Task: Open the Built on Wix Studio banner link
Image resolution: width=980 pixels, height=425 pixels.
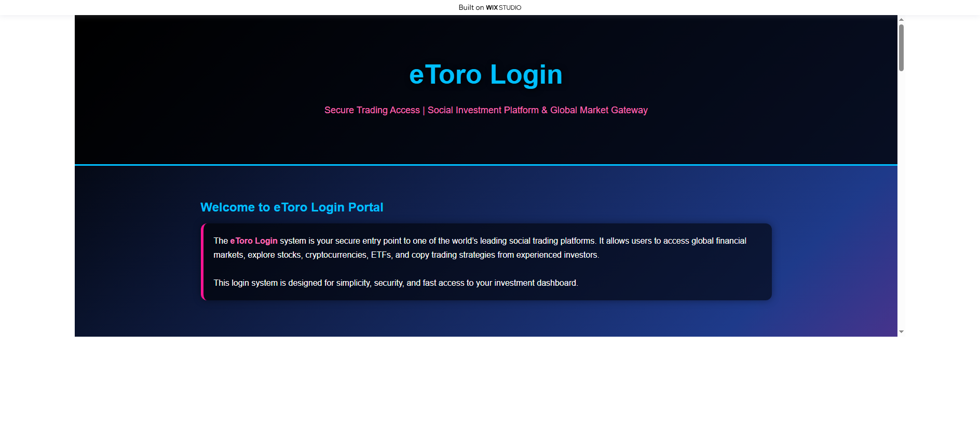Action: pyautogui.click(x=489, y=7)
